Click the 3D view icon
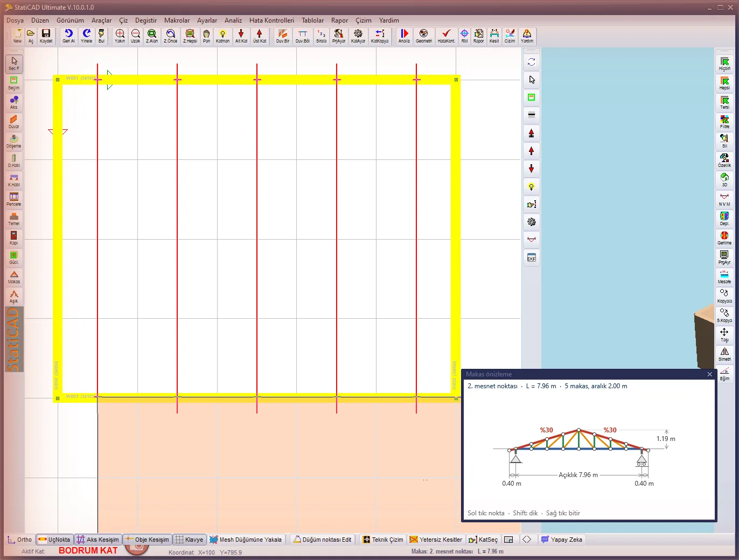The image size is (739, 560). (x=724, y=180)
